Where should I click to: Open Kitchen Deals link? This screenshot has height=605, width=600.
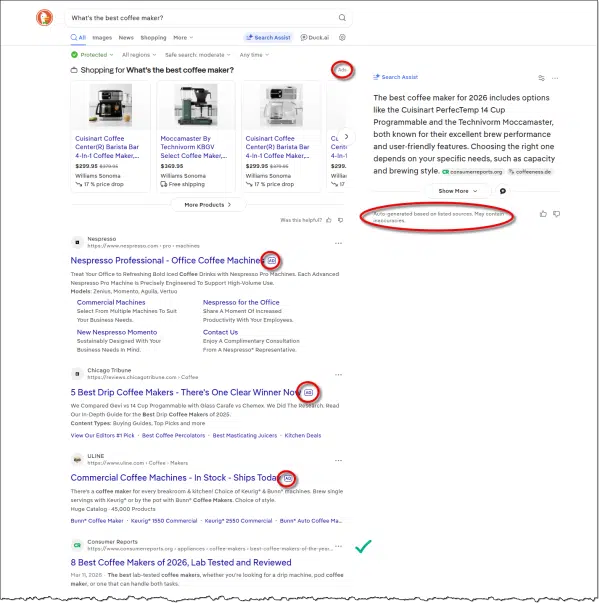pyautogui.click(x=303, y=435)
